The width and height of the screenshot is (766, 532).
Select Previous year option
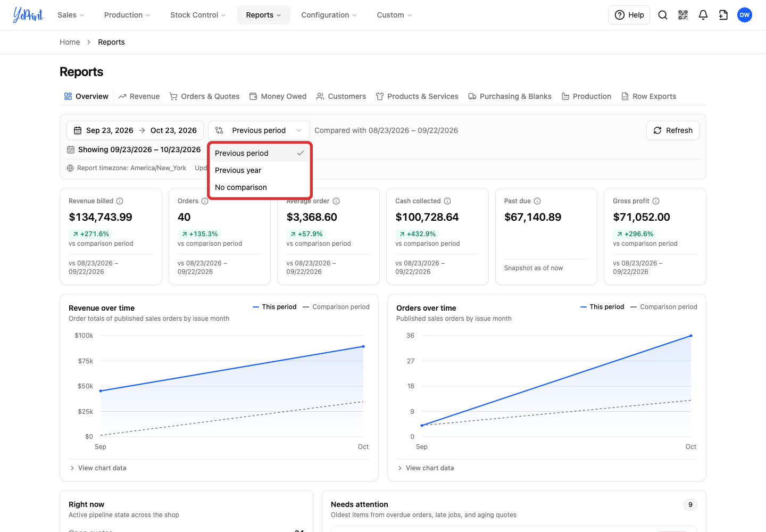[x=259, y=170]
